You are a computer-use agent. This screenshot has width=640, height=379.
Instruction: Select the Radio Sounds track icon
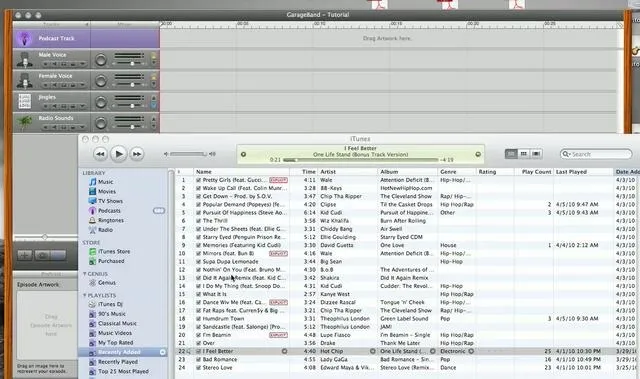(25, 122)
